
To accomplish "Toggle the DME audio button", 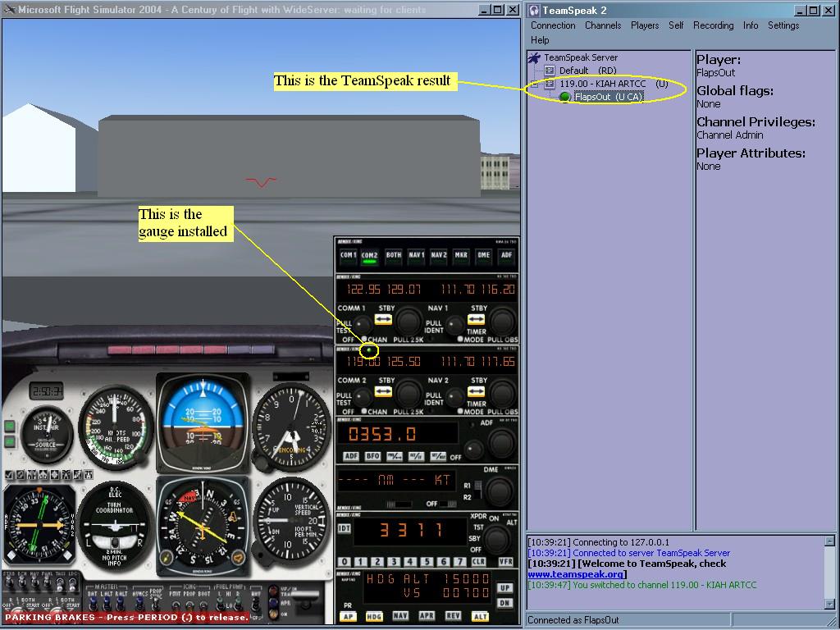I will coord(484,256).
